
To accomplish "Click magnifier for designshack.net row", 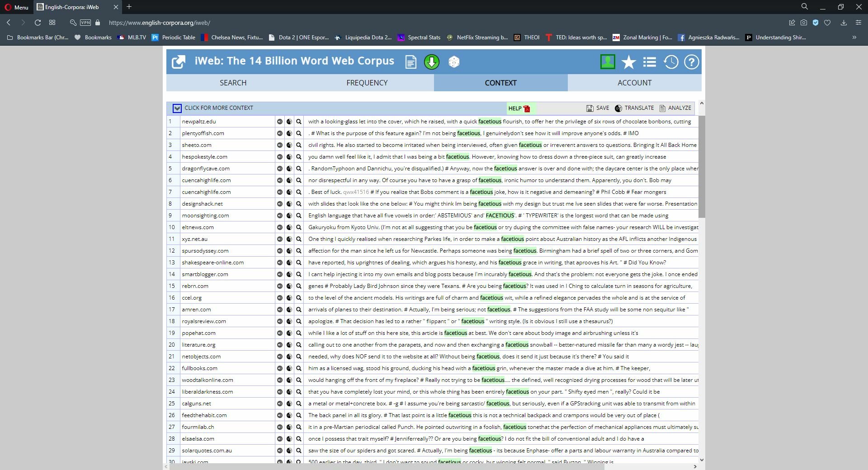I will pyautogui.click(x=299, y=204).
